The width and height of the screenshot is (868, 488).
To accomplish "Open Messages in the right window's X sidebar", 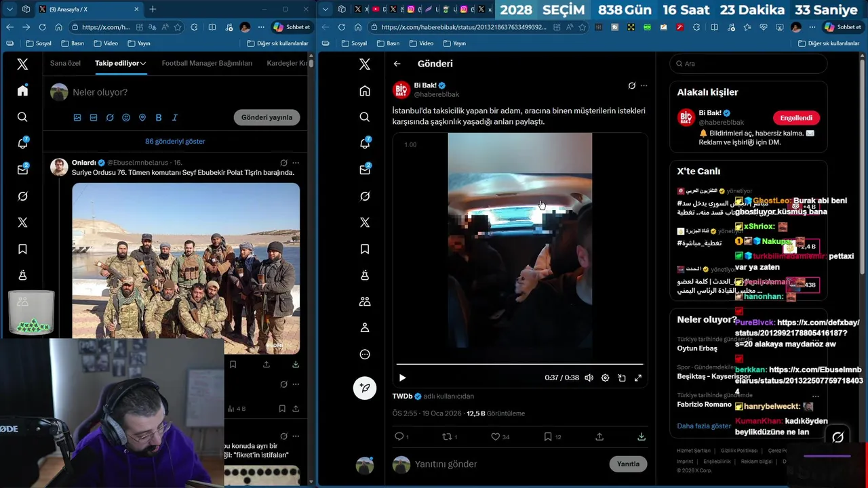I will tap(365, 170).
